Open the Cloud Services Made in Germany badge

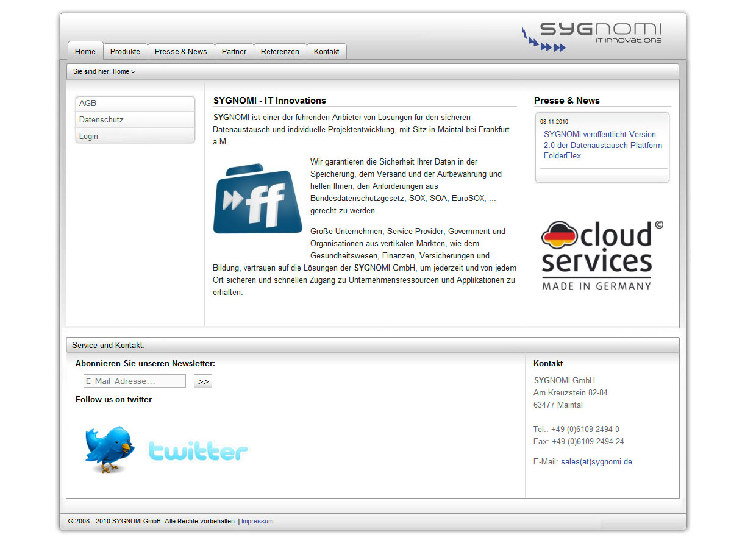602,255
